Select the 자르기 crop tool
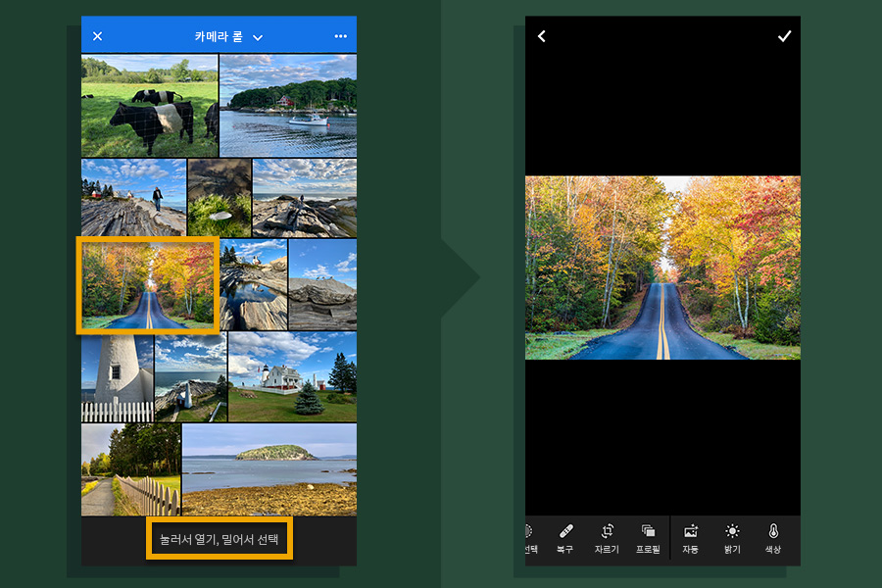882x588 pixels. pos(607,538)
